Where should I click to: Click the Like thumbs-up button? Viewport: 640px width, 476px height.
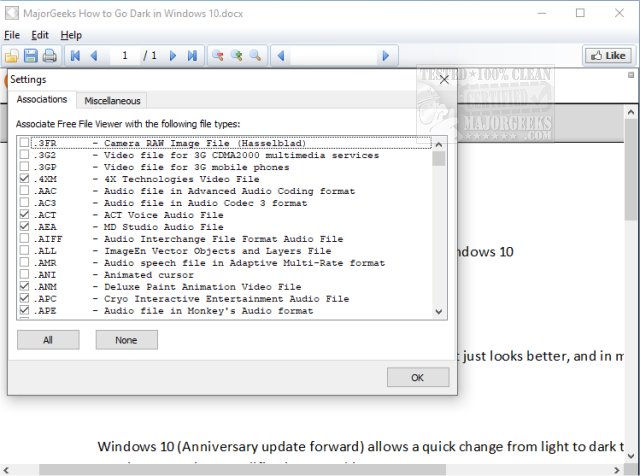[x=608, y=56]
